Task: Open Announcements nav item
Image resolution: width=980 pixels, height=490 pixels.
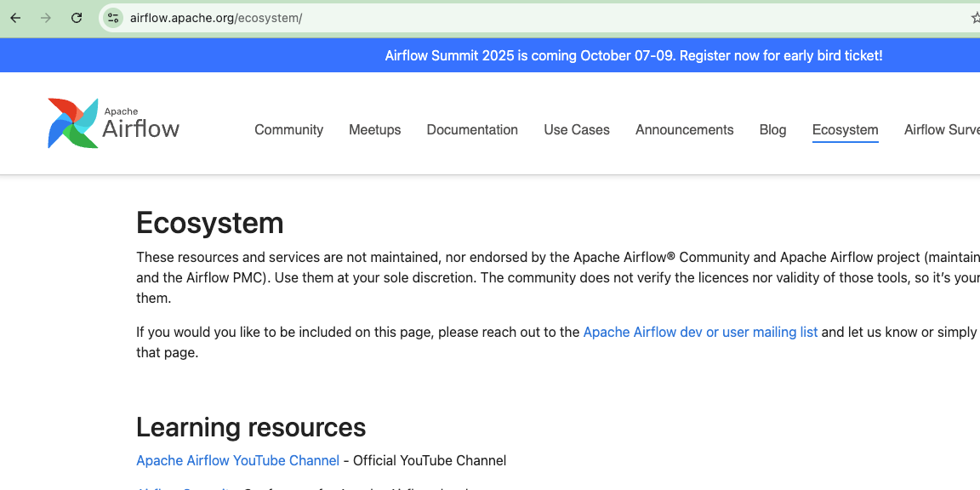Action: tap(684, 130)
